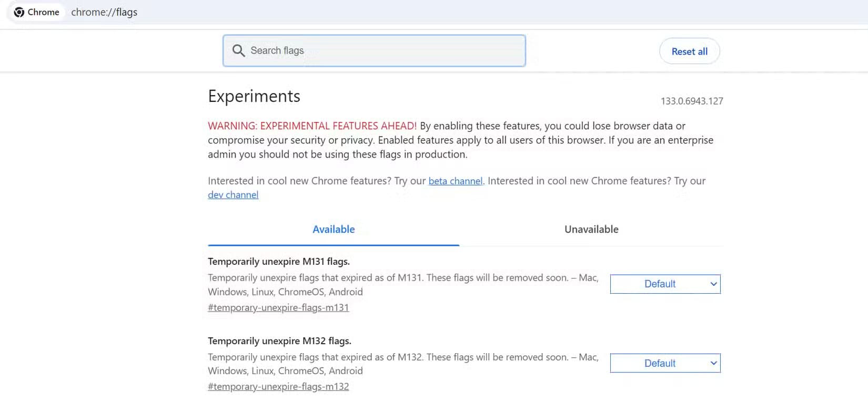The width and height of the screenshot is (868, 402).
Task: Click the #temporary-unexpire-flags-m131 anchor link
Action: tap(278, 307)
